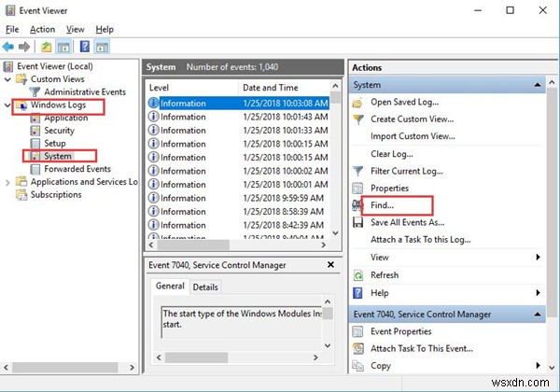The width and height of the screenshot is (560, 392).
Task: Open the Action menu
Action: [43, 29]
